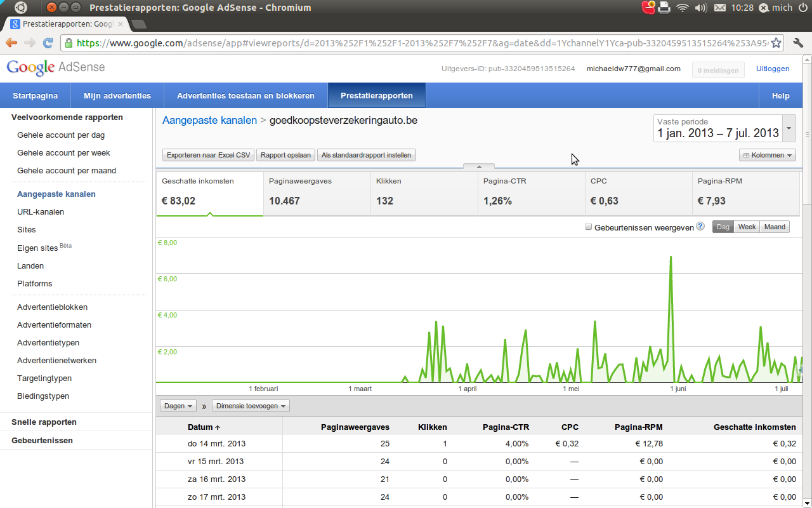Open the volume indicator
The height and width of the screenshot is (508, 812).
click(701, 8)
